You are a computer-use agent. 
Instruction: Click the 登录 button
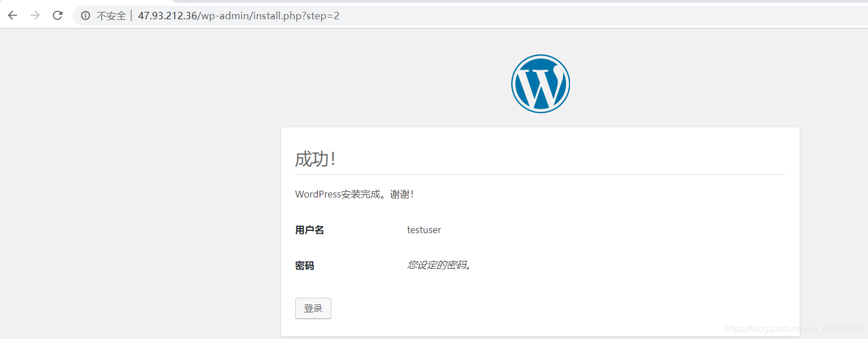[x=313, y=308]
